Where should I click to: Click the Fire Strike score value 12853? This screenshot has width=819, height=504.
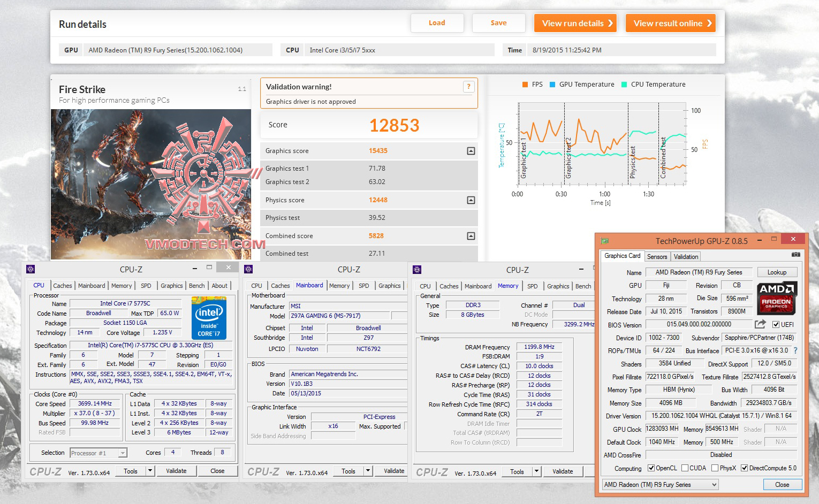coord(394,125)
